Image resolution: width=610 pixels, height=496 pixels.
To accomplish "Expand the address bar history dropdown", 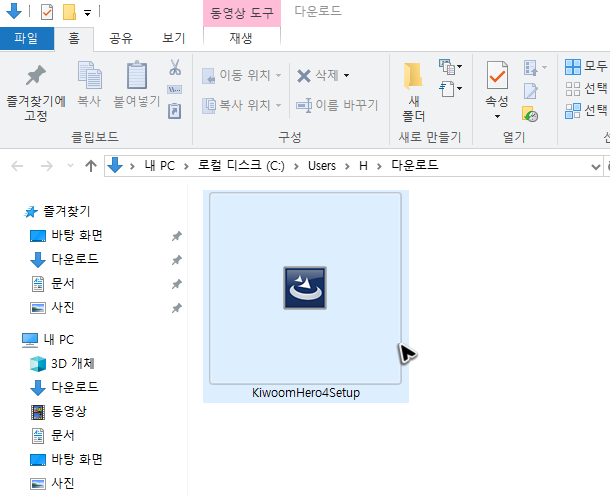I will click(x=595, y=167).
